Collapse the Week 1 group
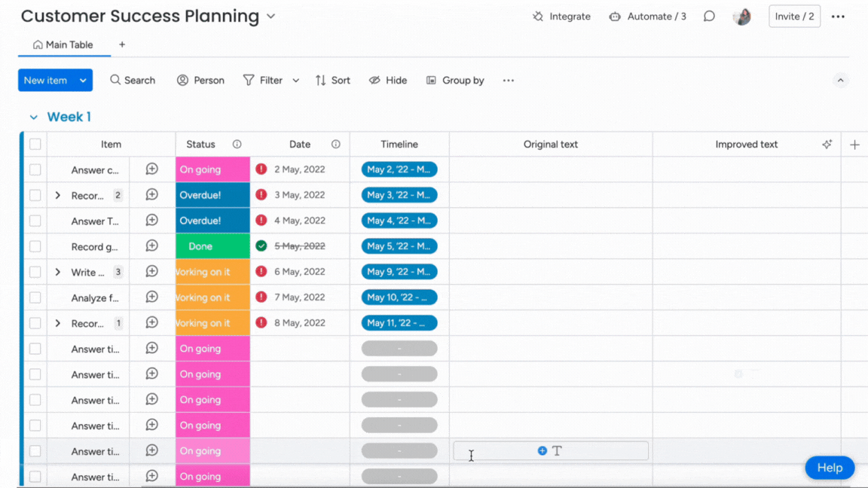 click(33, 117)
